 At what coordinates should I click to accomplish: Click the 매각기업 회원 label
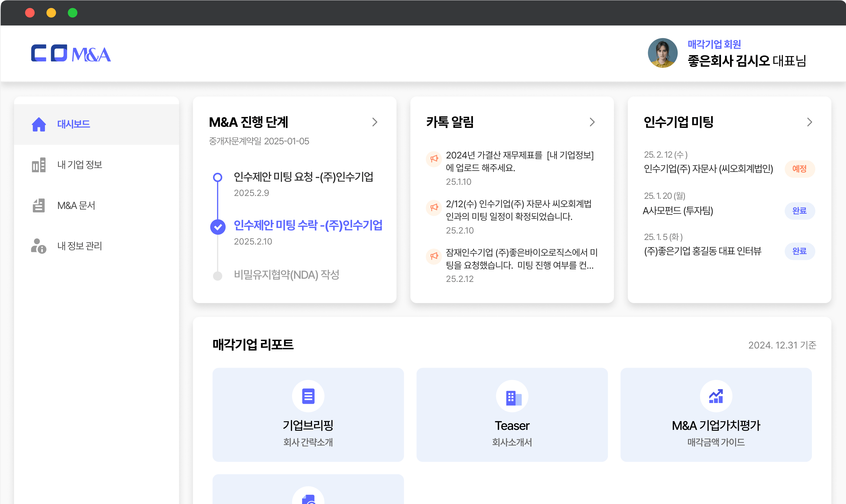[x=714, y=44]
